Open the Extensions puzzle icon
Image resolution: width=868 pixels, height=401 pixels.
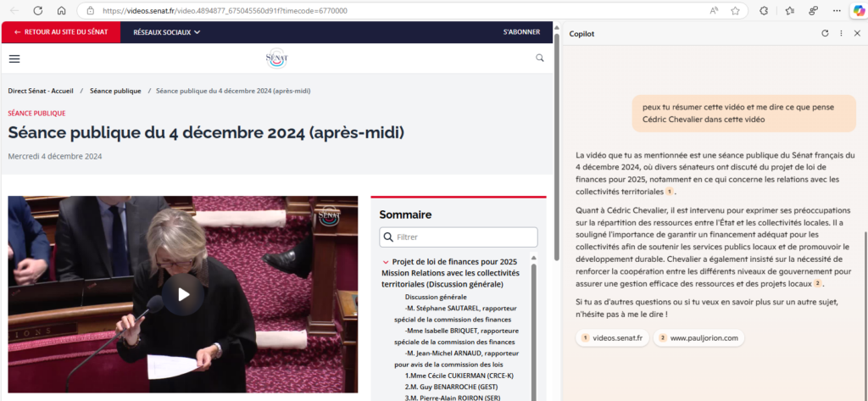[764, 10]
